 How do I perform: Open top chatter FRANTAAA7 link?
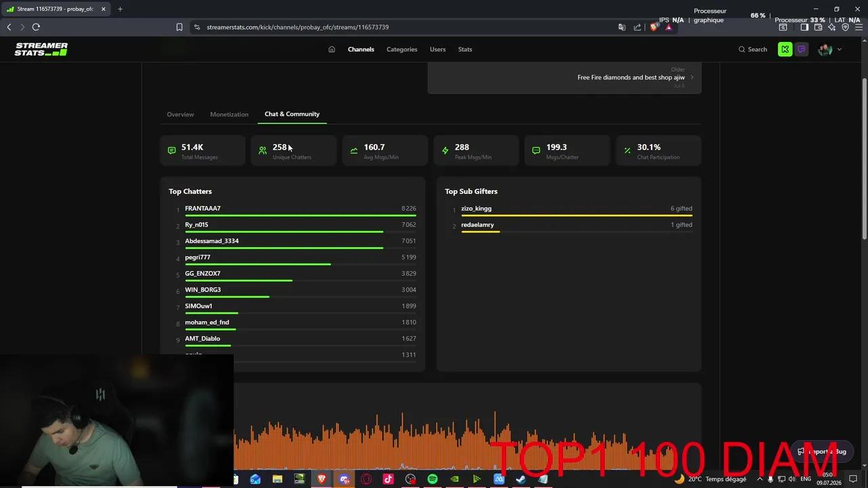tap(203, 208)
